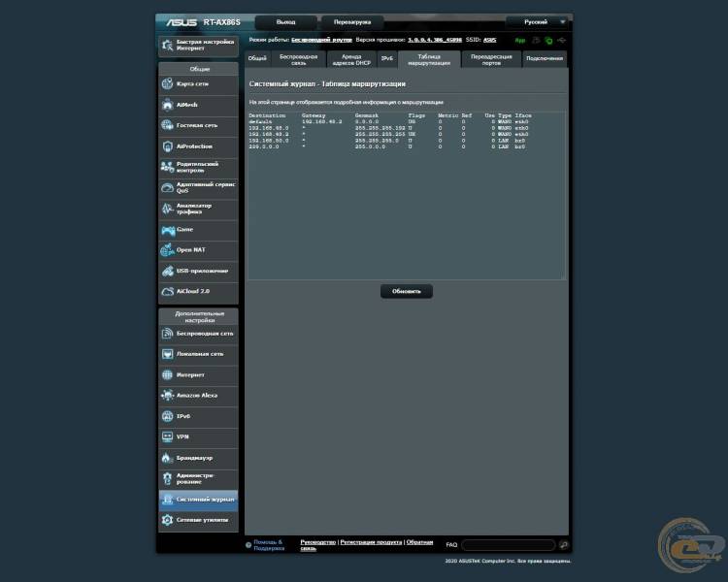The height and width of the screenshot is (582, 728).
Task: Open the Руководство manual link
Action: 317,542
